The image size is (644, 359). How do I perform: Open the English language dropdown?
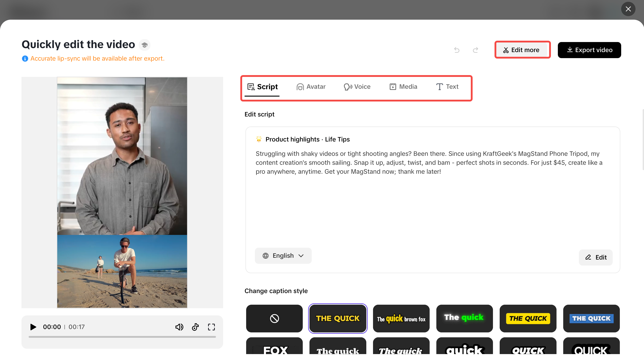coord(283,256)
